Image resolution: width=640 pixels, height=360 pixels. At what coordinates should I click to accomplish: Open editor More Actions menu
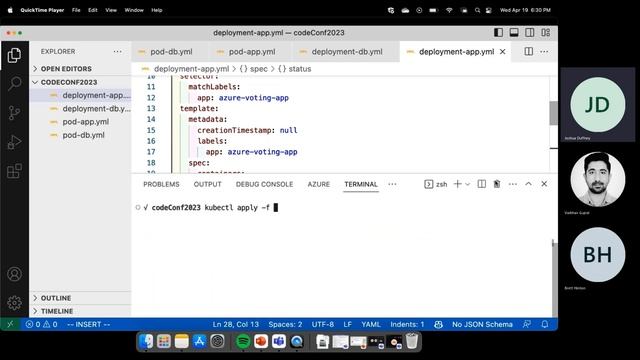(x=544, y=51)
